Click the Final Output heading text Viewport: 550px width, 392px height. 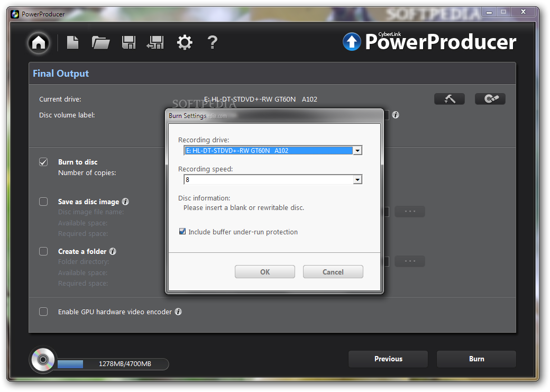pyautogui.click(x=61, y=74)
